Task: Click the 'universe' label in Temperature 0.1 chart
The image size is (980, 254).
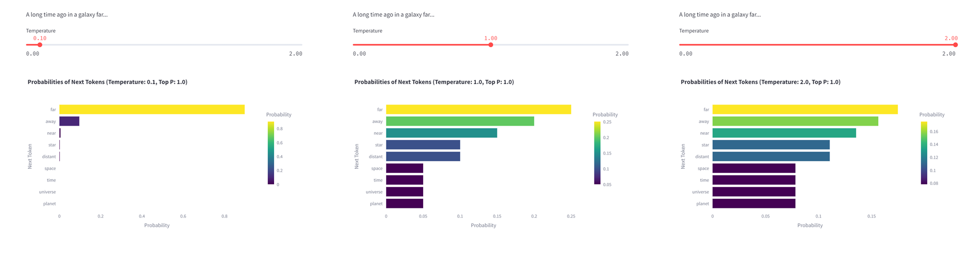Action: point(48,192)
